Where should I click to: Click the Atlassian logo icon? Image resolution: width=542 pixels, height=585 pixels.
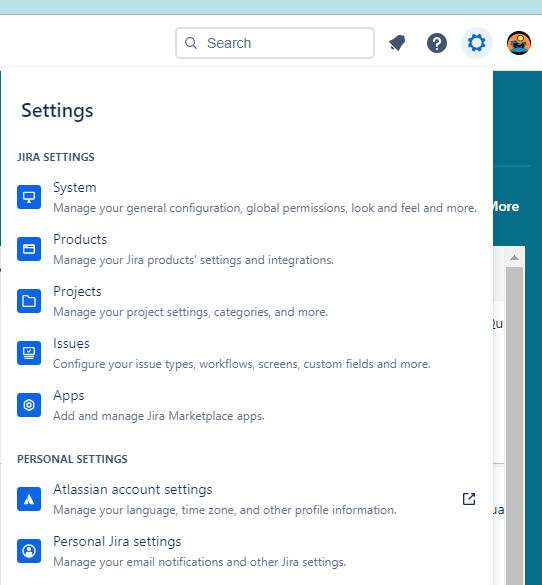point(29,499)
